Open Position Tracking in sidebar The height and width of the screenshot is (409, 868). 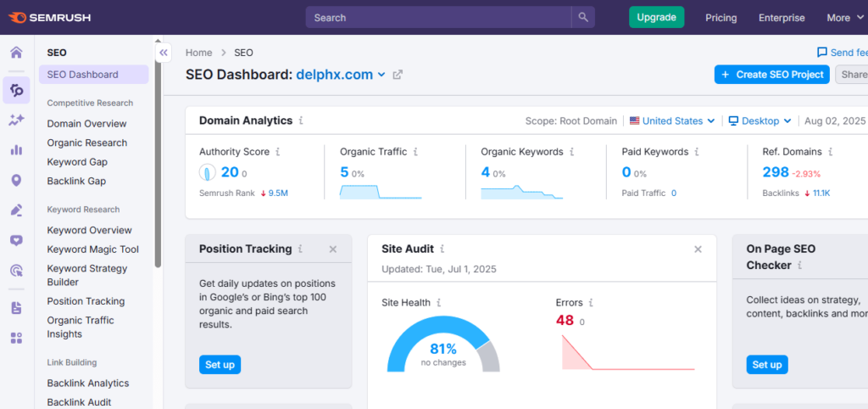(86, 301)
